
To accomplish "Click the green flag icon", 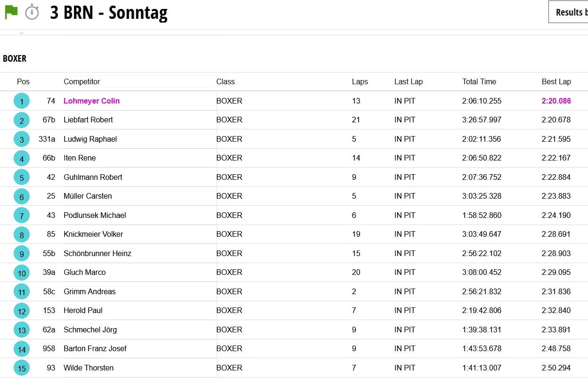I will [11, 12].
